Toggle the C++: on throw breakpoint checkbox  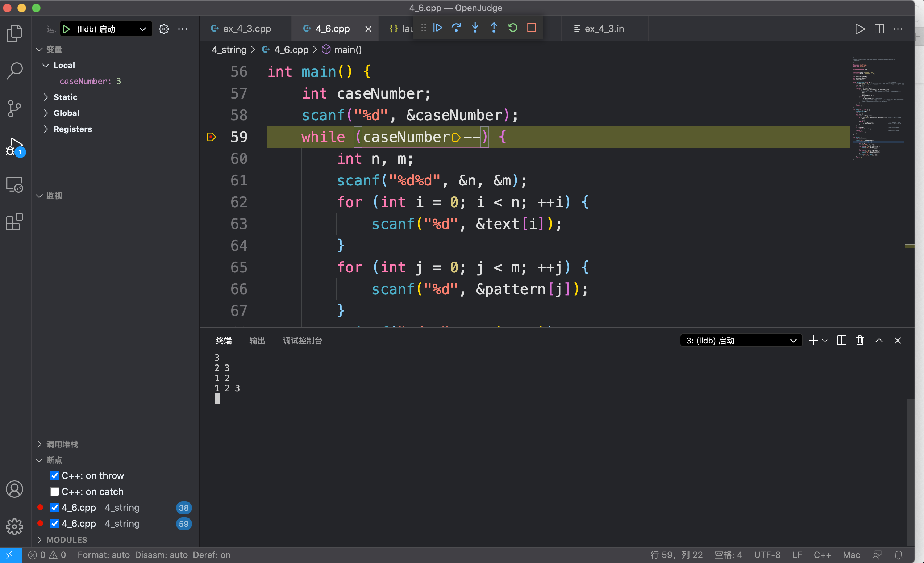tap(55, 476)
